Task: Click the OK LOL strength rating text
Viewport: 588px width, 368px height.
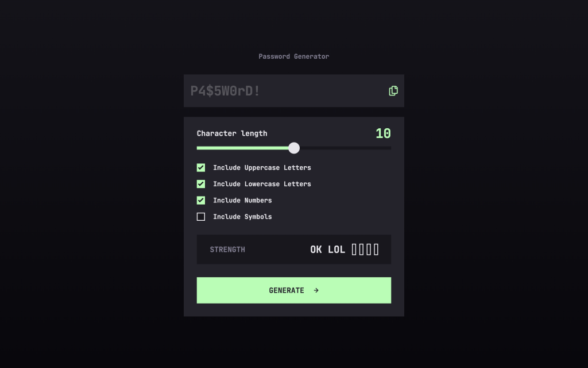Action: (x=327, y=250)
